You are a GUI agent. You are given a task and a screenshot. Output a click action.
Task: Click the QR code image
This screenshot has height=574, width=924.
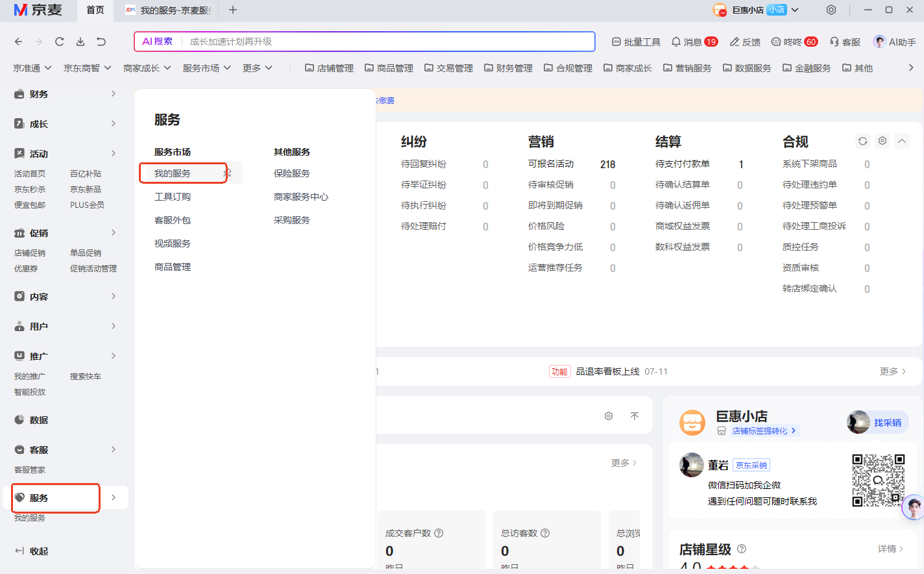(x=878, y=480)
